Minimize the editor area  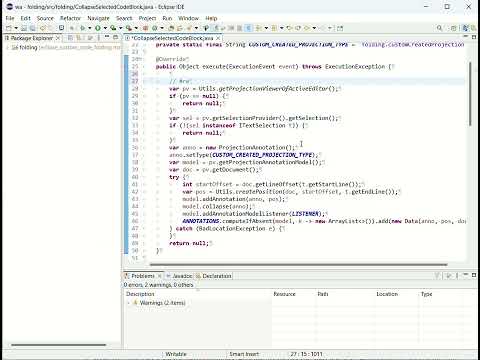[x=466, y=37]
